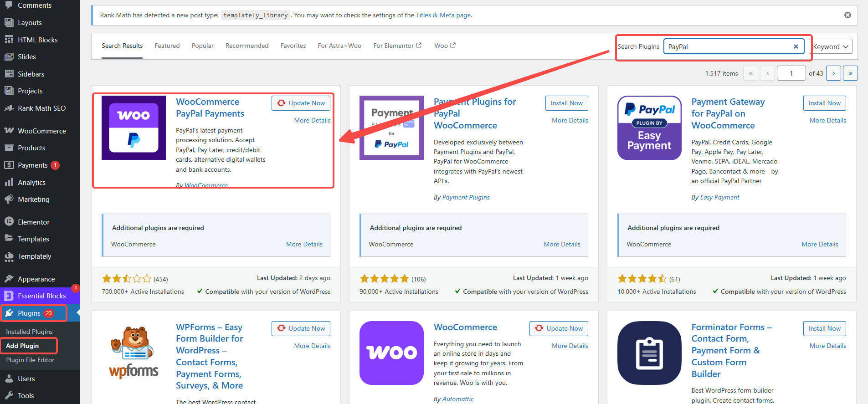Click the Templately cloud icon
Screen dimensions: 868x404
point(9,256)
